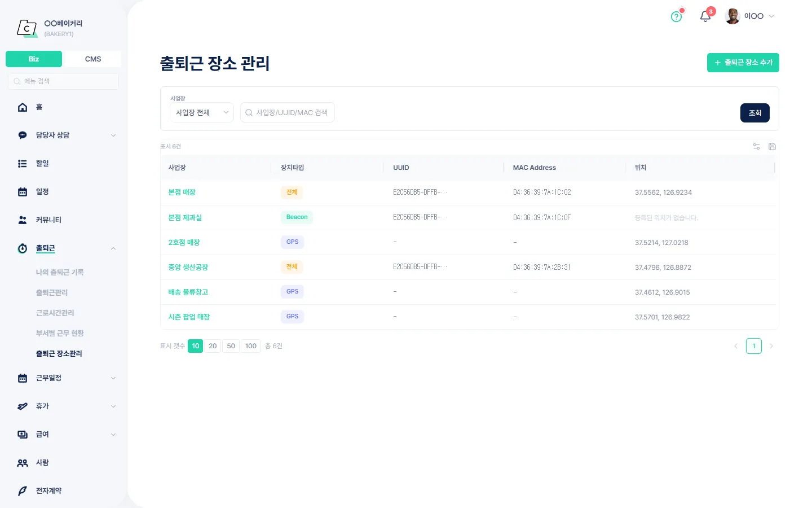Click the 근무일정 calendar icon
The height and width of the screenshot is (508, 812).
(x=23, y=378)
